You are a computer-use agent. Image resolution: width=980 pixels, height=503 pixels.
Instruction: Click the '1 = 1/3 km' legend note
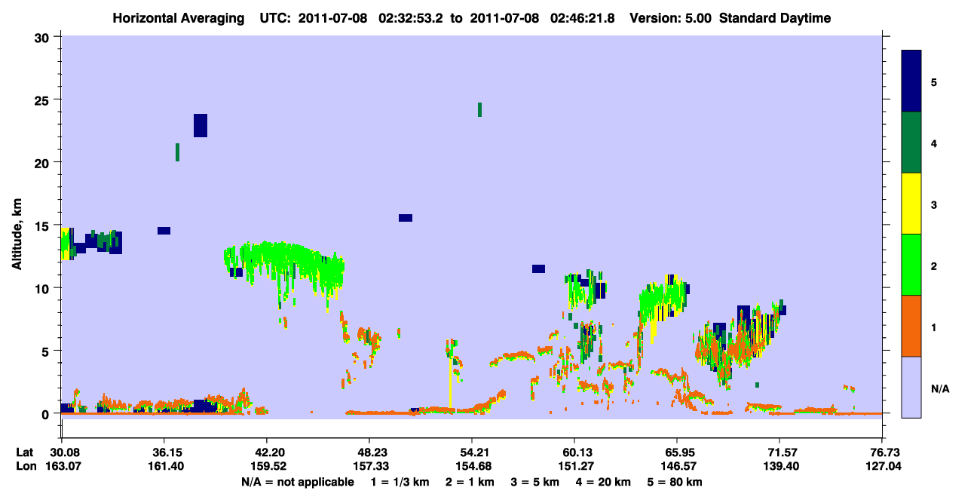pos(400,482)
